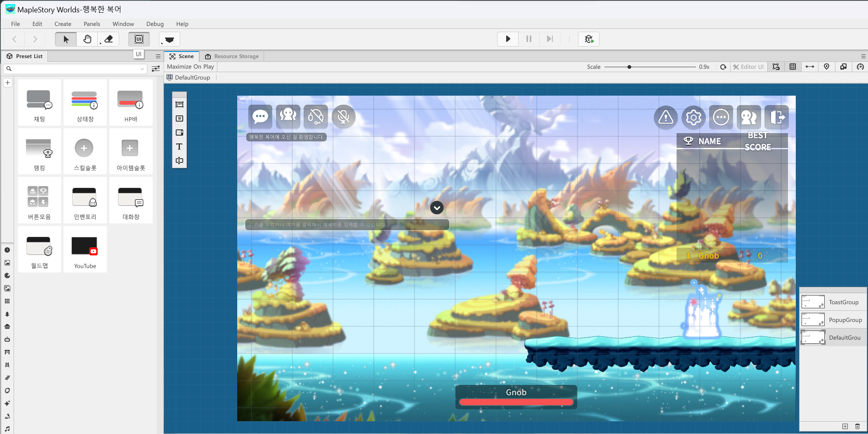Choose the eraser tool

tap(108, 39)
